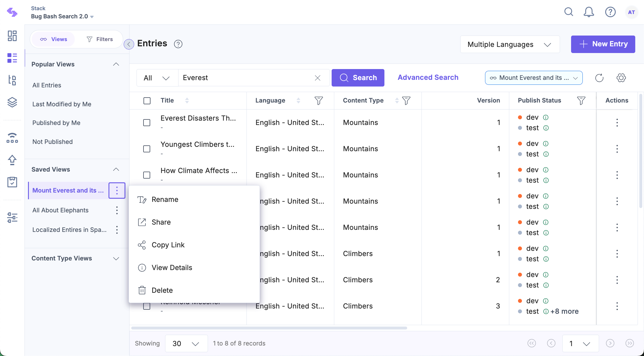The width and height of the screenshot is (644, 356).
Task: Collapse the Saved Views section
Action: pyautogui.click(x=116, y=170)
